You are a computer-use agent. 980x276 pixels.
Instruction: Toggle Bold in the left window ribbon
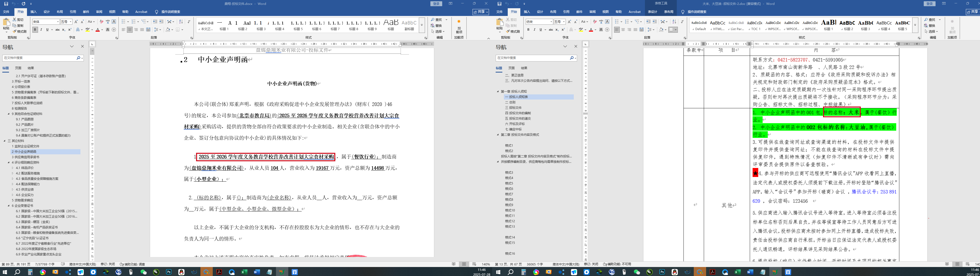pos(35,30)
